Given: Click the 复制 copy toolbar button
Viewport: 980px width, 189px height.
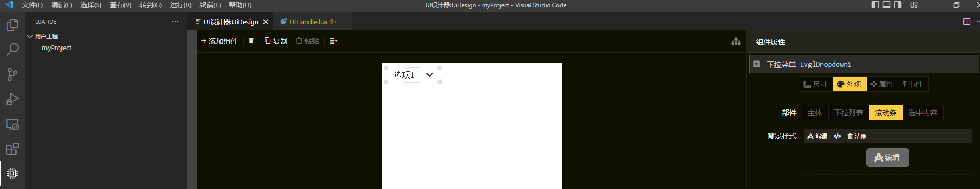Looking at the screenshot, I should point(276,41).
